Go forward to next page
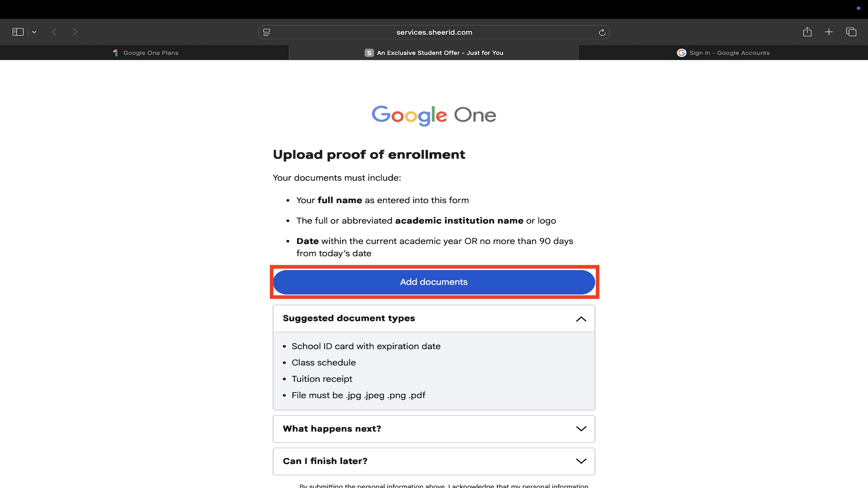Viewport: 868px width, 488px height. click(75, 32)
